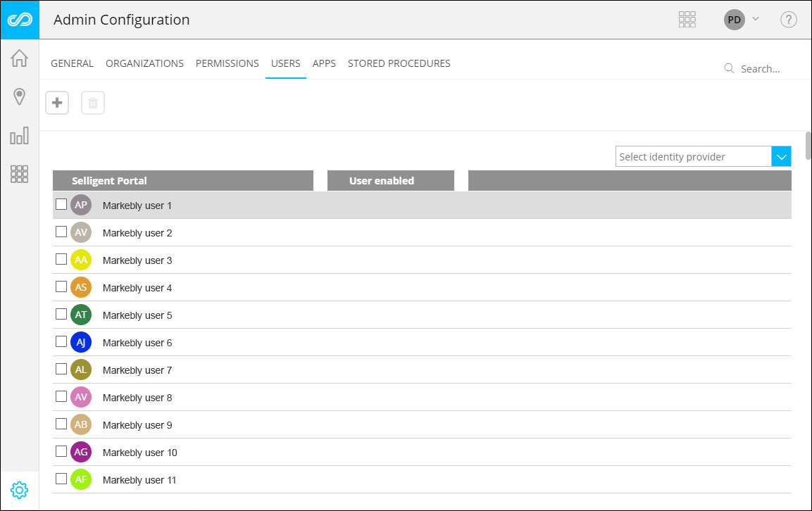Select the delete trash icon in toolbar
This screenshot has width=812, height=511.
(x=92, y=102)
